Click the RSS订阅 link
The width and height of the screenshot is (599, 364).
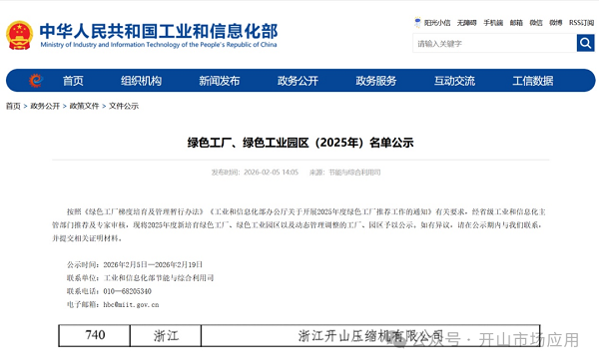point(581,23)
